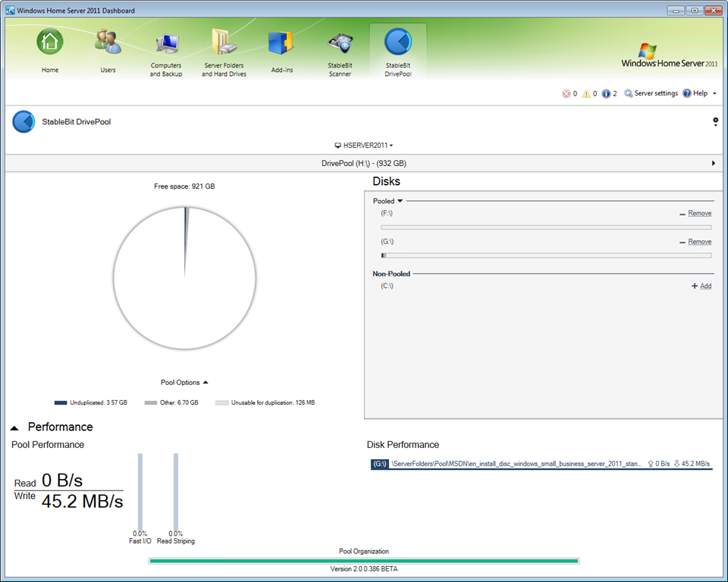Open the Pool Options menu
Screen dimensions: 728x582
(184, 383)
